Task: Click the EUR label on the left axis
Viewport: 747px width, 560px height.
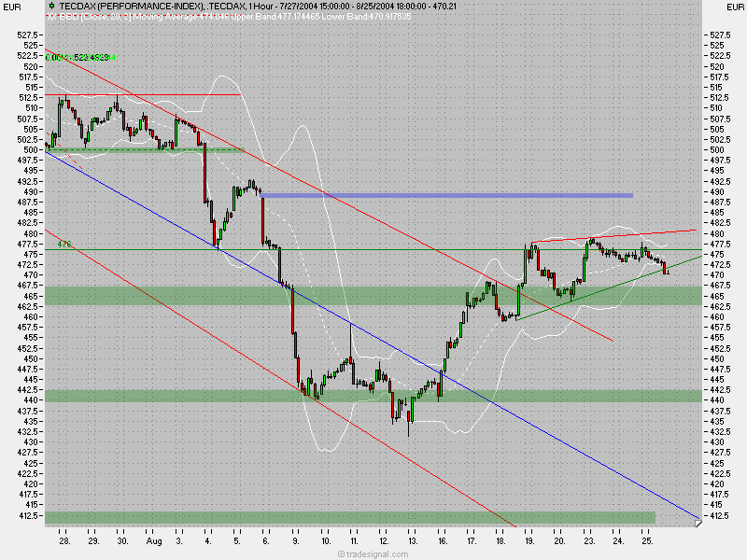Action: tap(13, 7)
